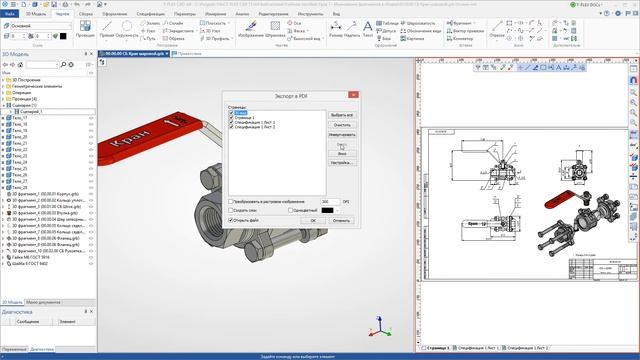Switch to the Сборка ribbon tab
640x360 pixels.
(x=86, y=14)
